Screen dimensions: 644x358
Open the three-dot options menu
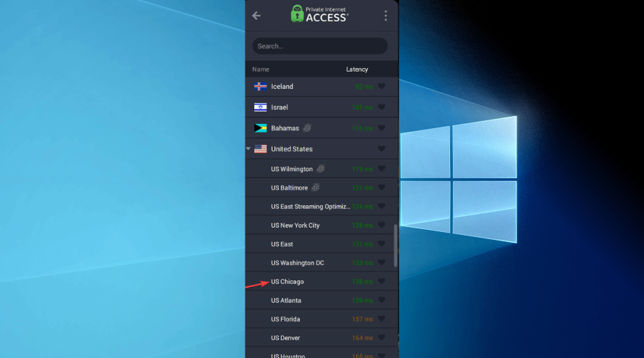(385, 16)
